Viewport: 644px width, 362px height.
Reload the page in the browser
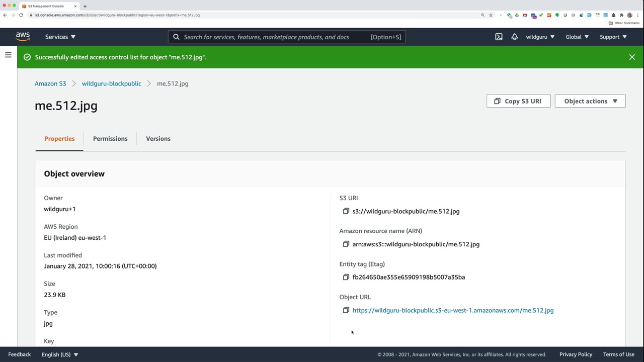point(21,15)
